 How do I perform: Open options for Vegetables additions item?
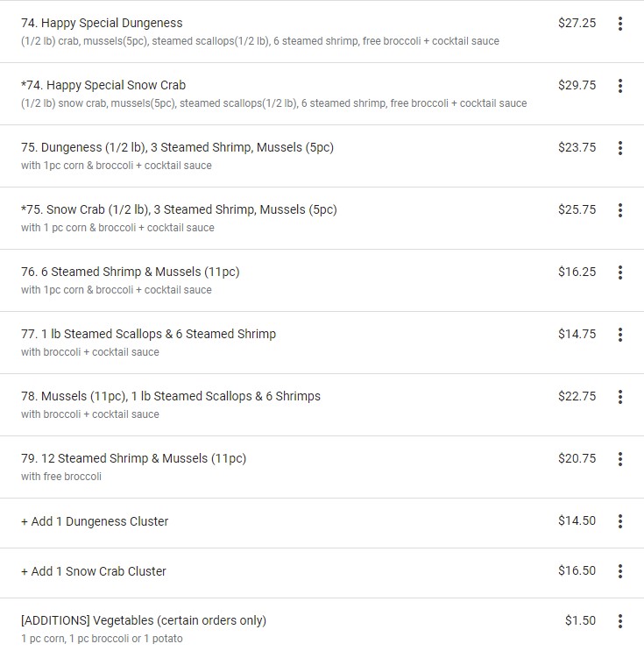point(620,621)
